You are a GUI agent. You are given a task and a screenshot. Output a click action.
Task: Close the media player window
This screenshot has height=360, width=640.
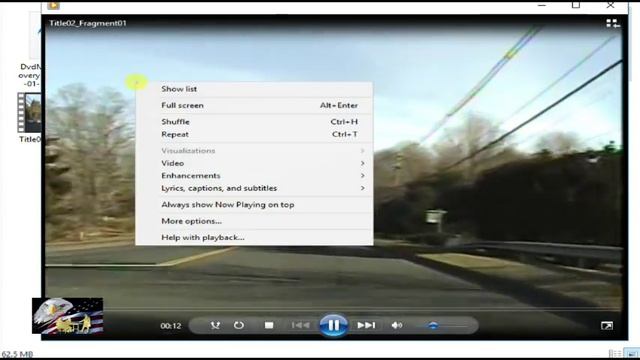(610, 5)
